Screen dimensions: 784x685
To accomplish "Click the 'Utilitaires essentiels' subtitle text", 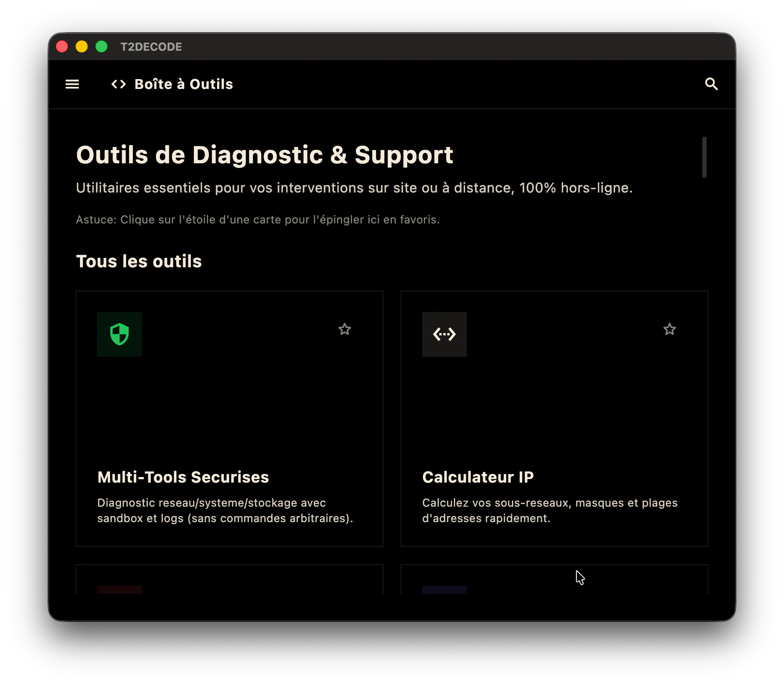I will coord(354,188).
